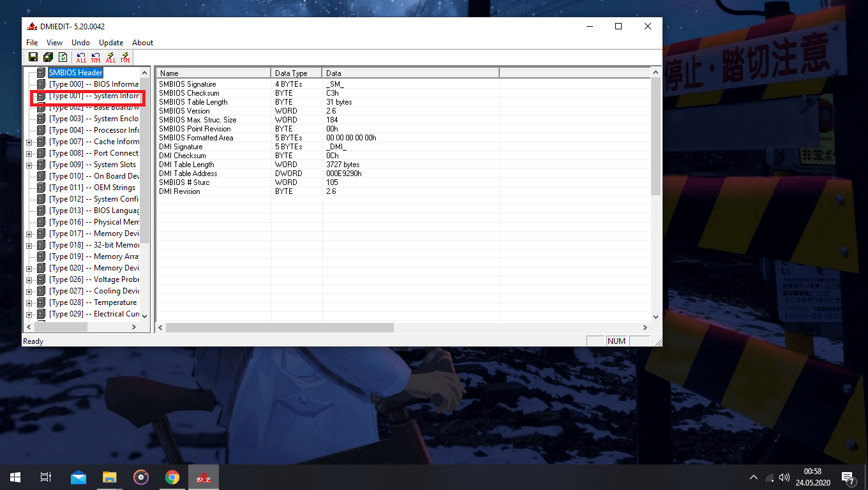
Task: Expand the Type 020 Memory Device node
Action: click(29, 269)
